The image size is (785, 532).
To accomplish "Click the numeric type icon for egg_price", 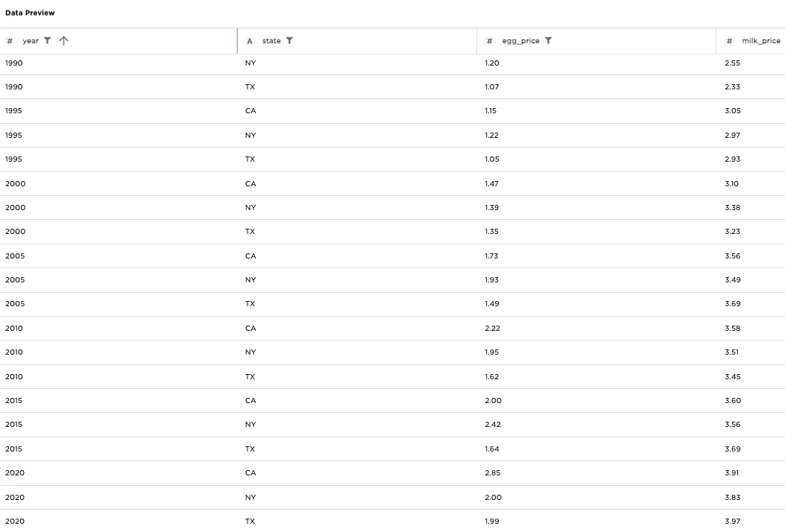I will (489, 41).
